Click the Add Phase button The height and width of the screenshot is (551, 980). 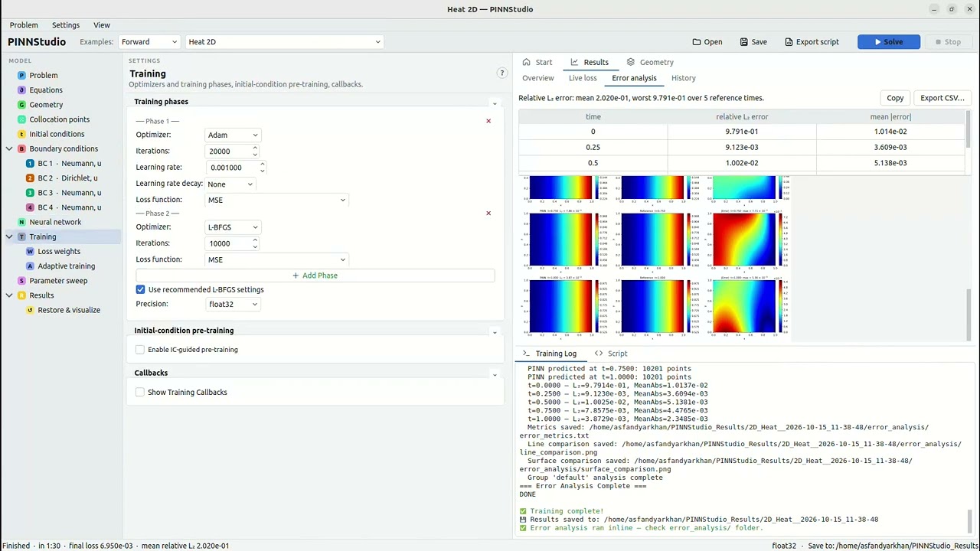(x=315, y=275)
